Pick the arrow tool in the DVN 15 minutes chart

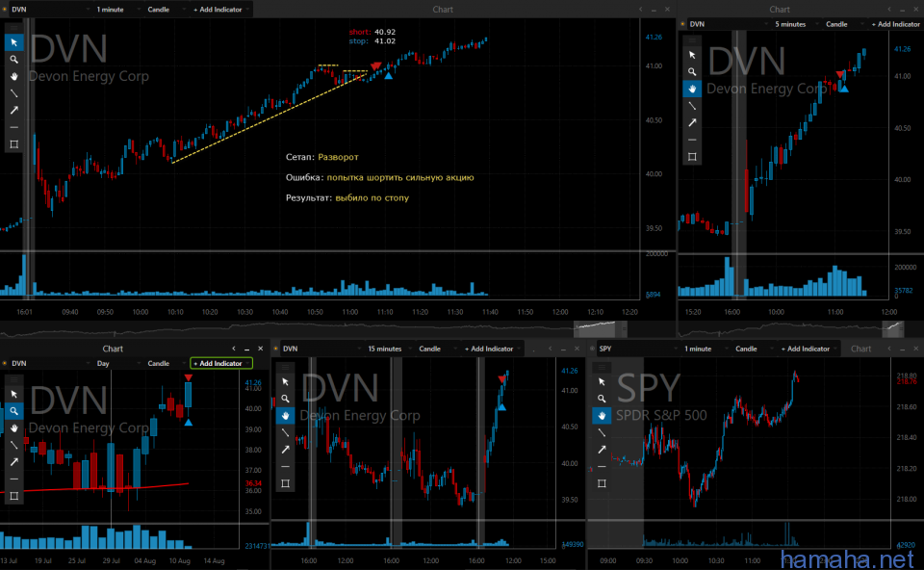click(285, 450)
